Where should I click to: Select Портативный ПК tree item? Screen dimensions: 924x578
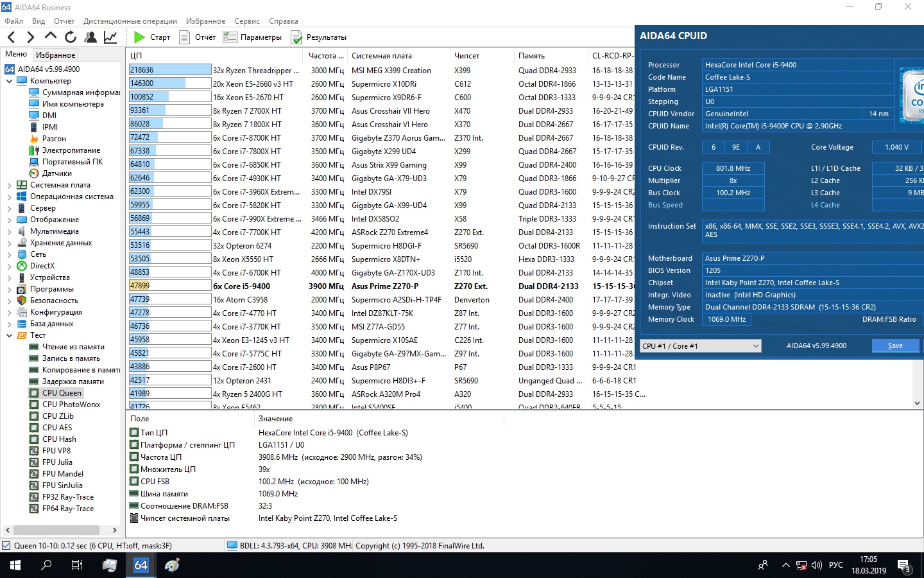click(x=66, y=162)
